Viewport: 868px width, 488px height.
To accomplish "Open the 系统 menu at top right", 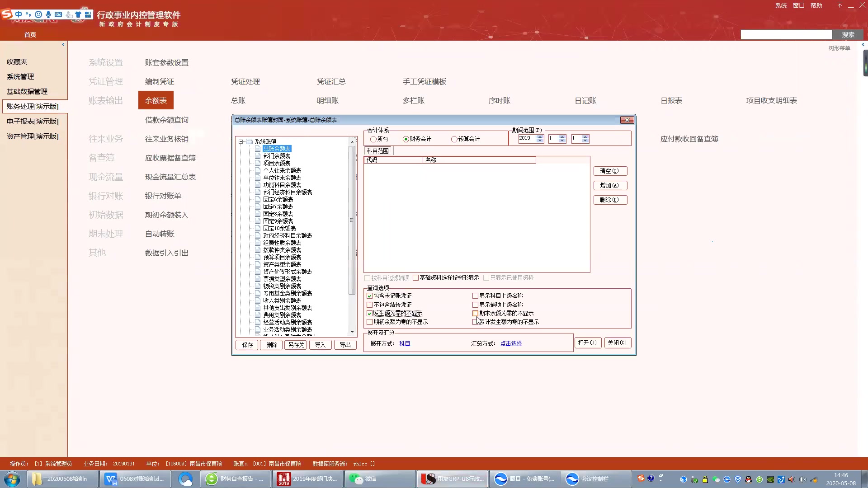I will [781, 5].
